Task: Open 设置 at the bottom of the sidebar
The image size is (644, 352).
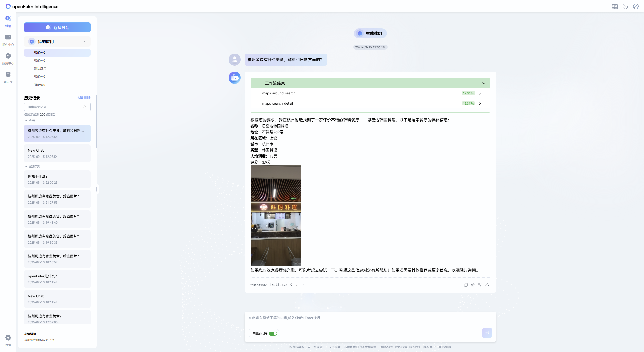Action: point(8,339)
